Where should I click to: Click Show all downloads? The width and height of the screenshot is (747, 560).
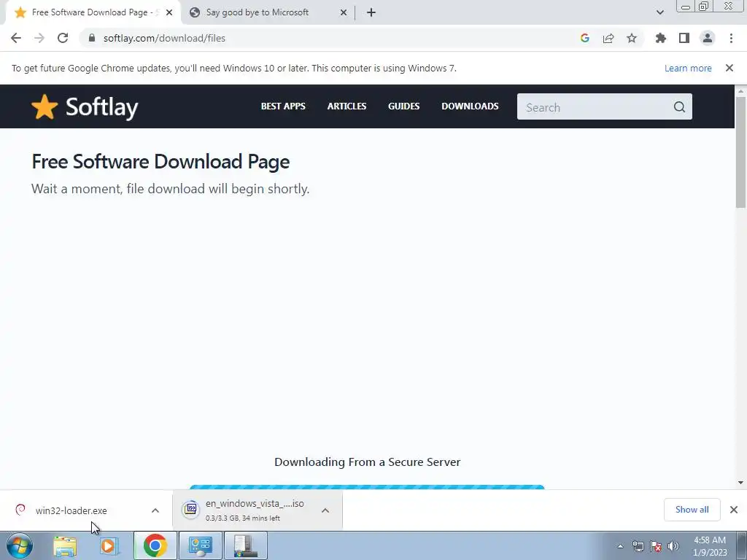tap(692, 510)
